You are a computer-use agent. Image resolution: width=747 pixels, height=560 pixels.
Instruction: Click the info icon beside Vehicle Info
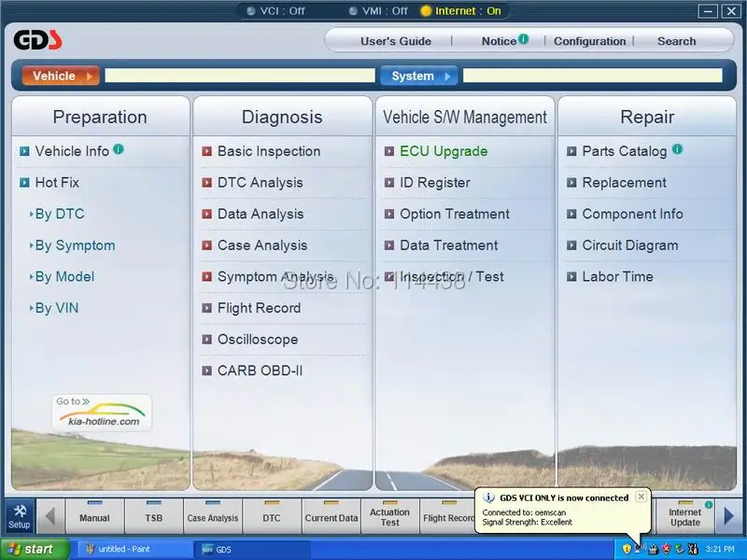(x=119, y=149)
